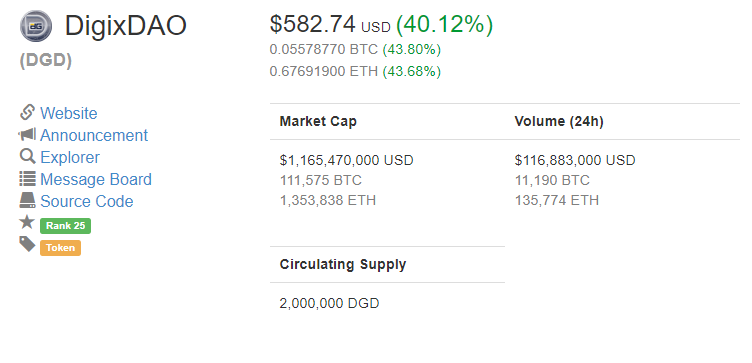
Task: Click the DigixDAO title text
Action: pos(126,26)
